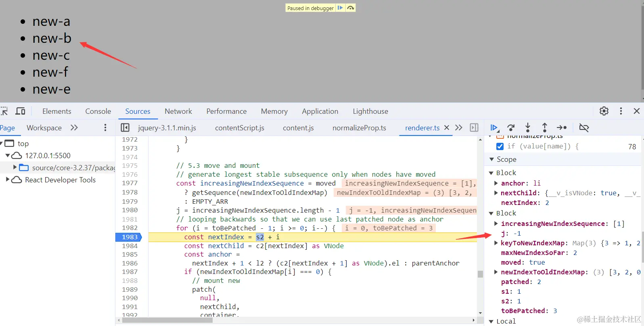Switch to the Workspace navigator tab
The width and height of the screenshot is (644, 326).
[44, 127]
